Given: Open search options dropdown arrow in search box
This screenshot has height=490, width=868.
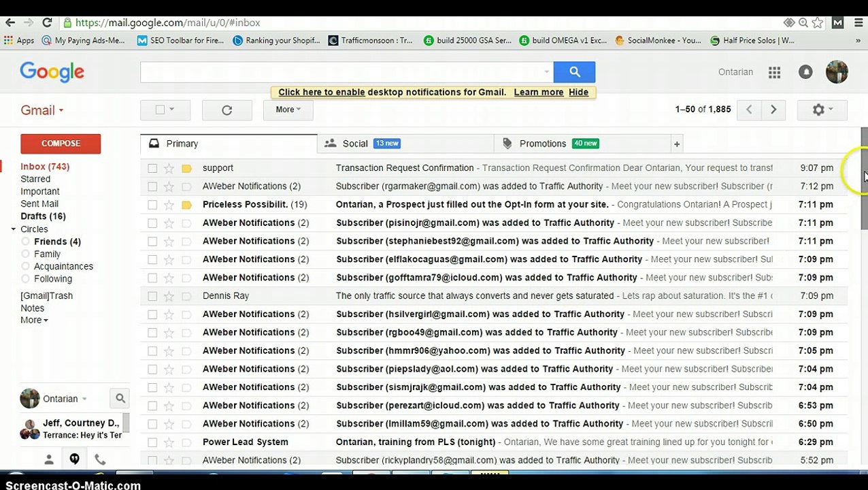Looking at the screenshot, I should pos(546,72).
